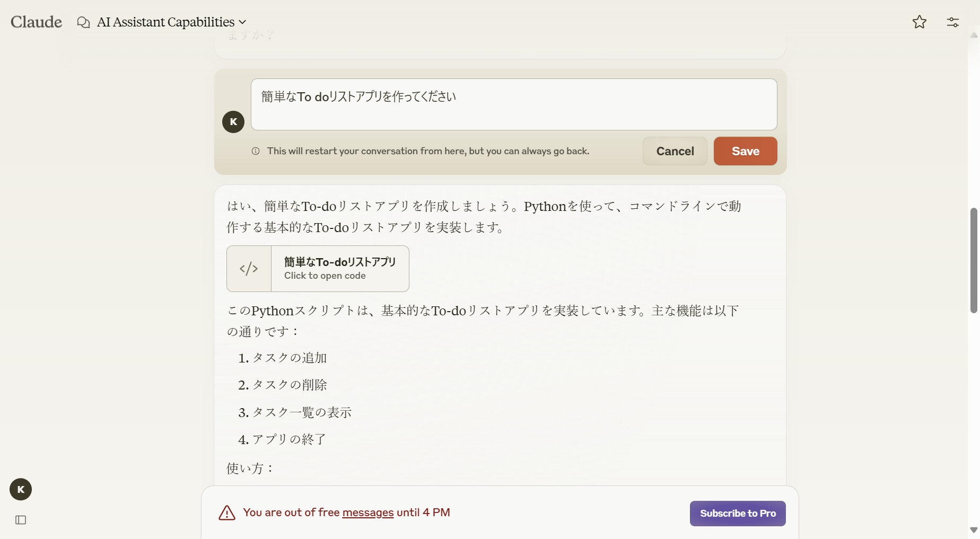
Task: Open chat controls sliders icon
Action: 952,22
